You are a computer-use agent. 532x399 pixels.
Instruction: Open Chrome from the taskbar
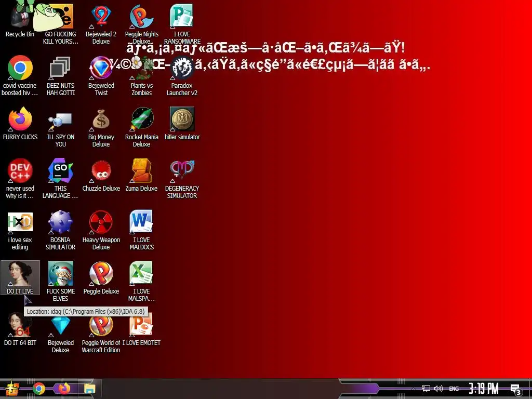(38, 389)
